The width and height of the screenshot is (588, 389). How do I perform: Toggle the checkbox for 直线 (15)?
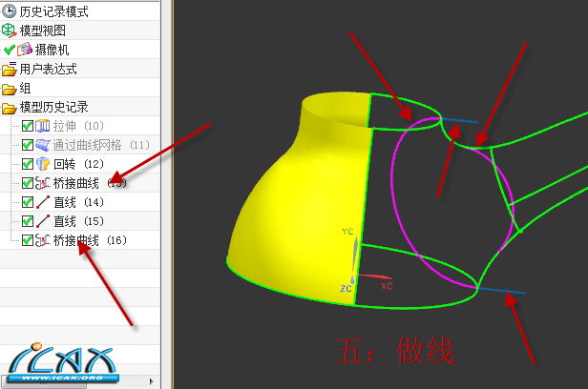pos(28,221)
